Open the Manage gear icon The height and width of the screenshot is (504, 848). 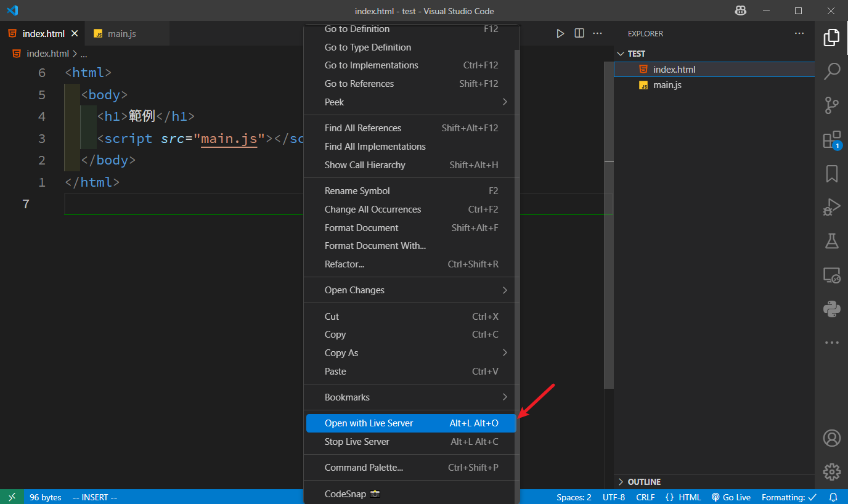[831, 472]
